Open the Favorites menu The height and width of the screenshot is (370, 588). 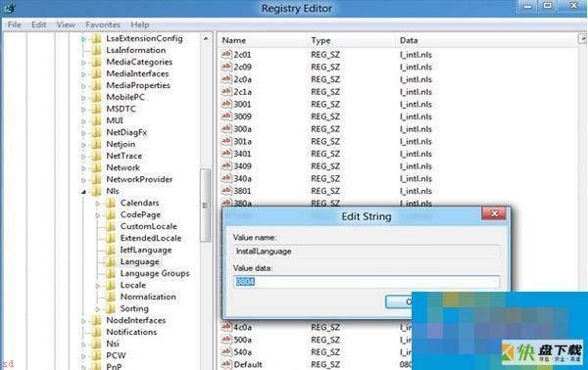click(103, 24)
